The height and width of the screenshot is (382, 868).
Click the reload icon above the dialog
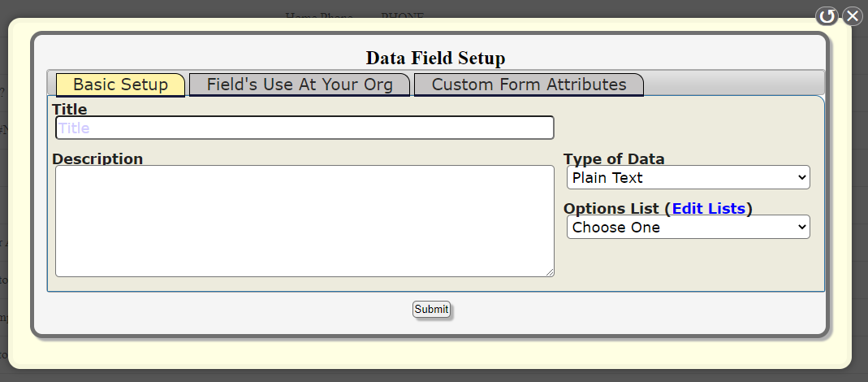coord(827,16)
